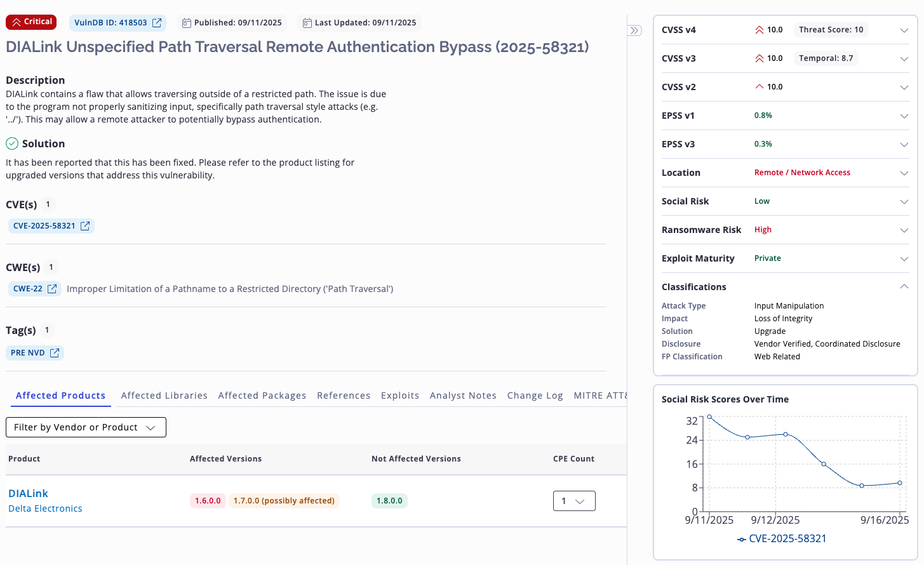Click the 0.8% EPSS v1 value
924x565 pixels.
pos(763,116)
